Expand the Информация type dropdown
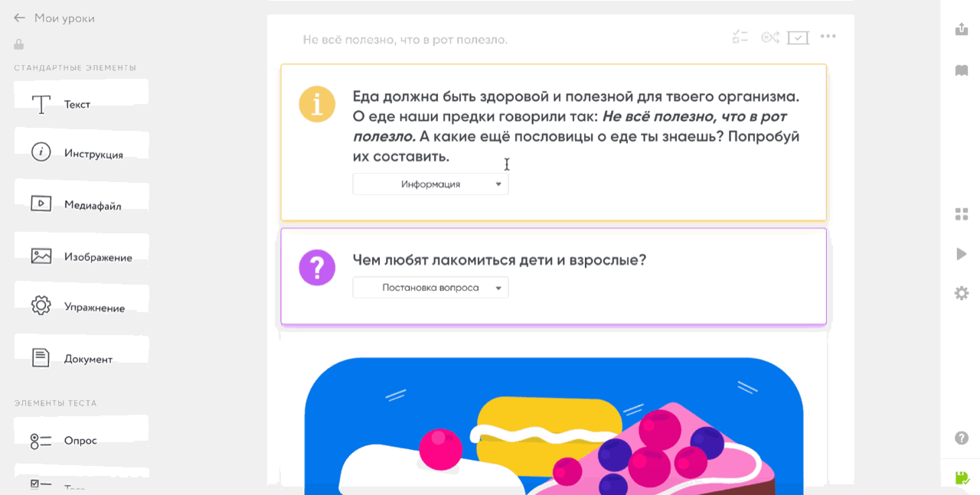 point(430,184)
